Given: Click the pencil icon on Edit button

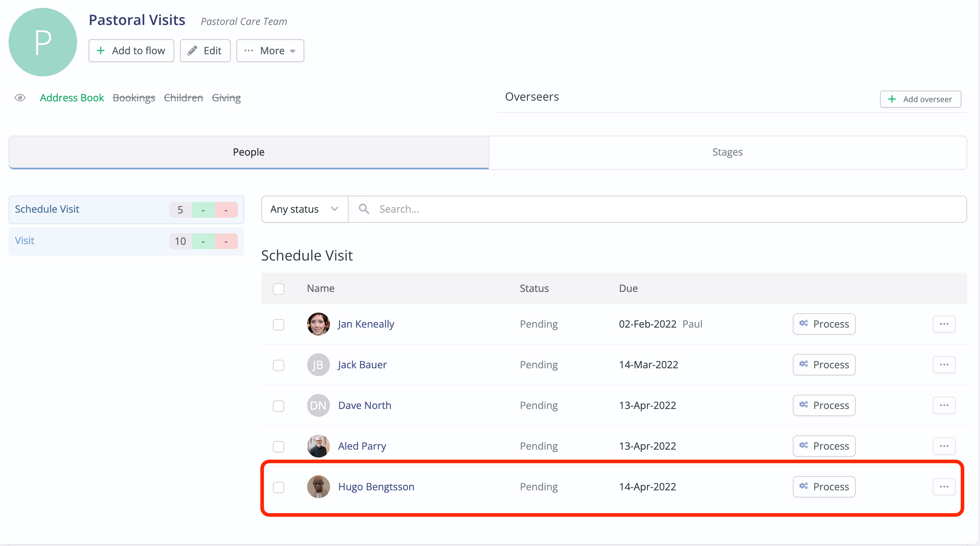Looking at the screenshot, I should [x=192, y=51].
